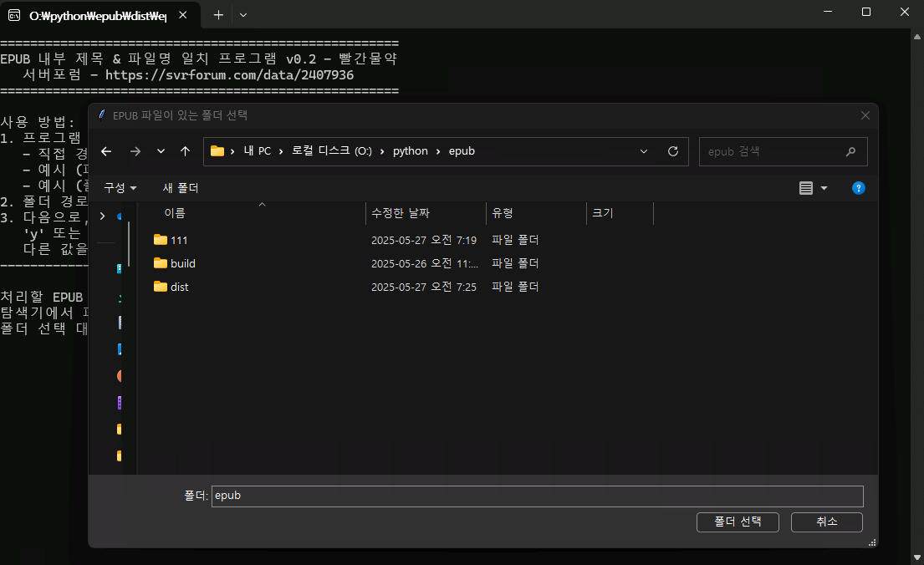Select the dist folder
The image size is (924, 565).
pos(179,287)
